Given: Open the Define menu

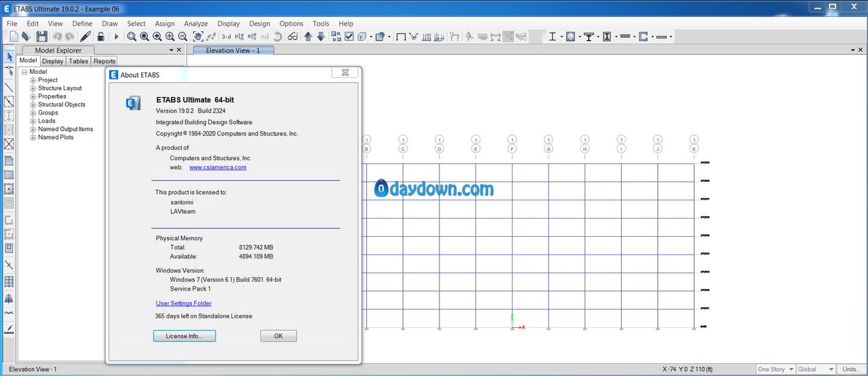Looking at the screenshot, I should pos(82,23).
